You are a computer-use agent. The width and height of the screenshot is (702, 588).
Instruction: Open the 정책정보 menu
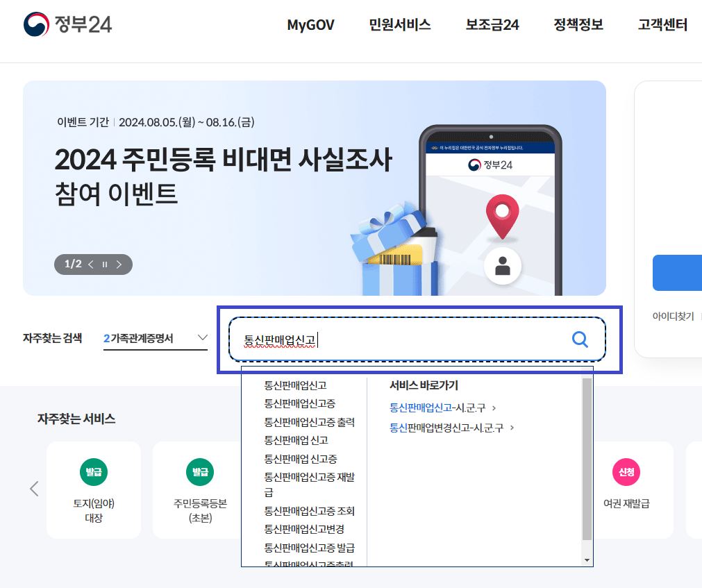pyautogui.click(x=578, y=24)
